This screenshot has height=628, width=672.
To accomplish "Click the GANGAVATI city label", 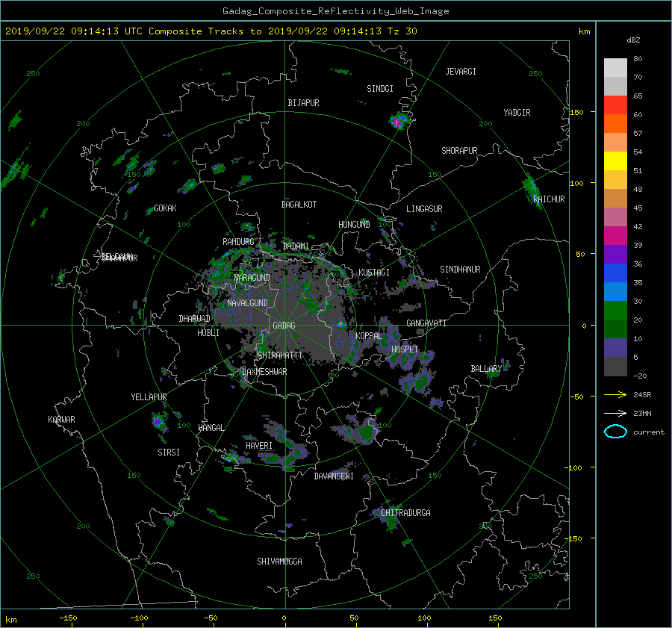I will click(426, 323).
